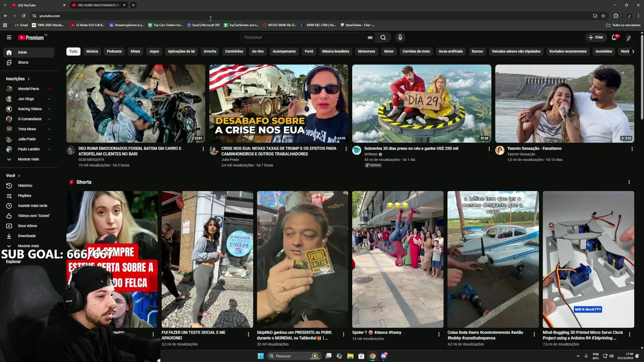
Task: Open the Xracing Videos subscription
Action: pos(28,109)
